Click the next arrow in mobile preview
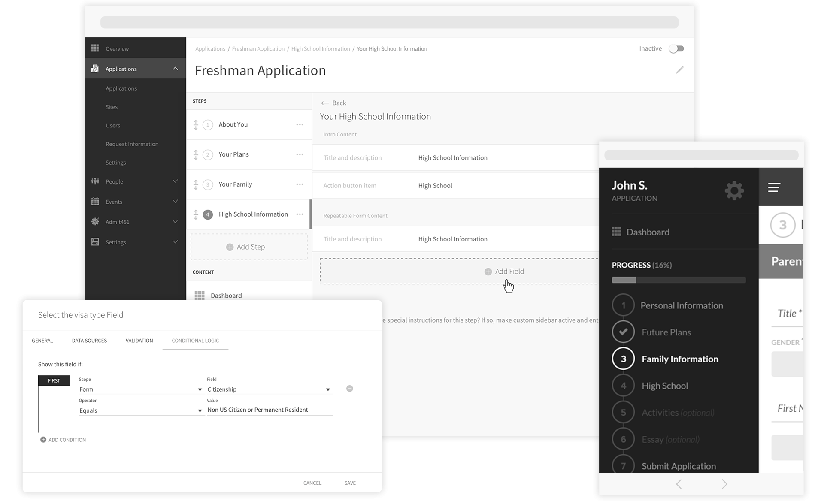The image size is (824, 504). 724,484
